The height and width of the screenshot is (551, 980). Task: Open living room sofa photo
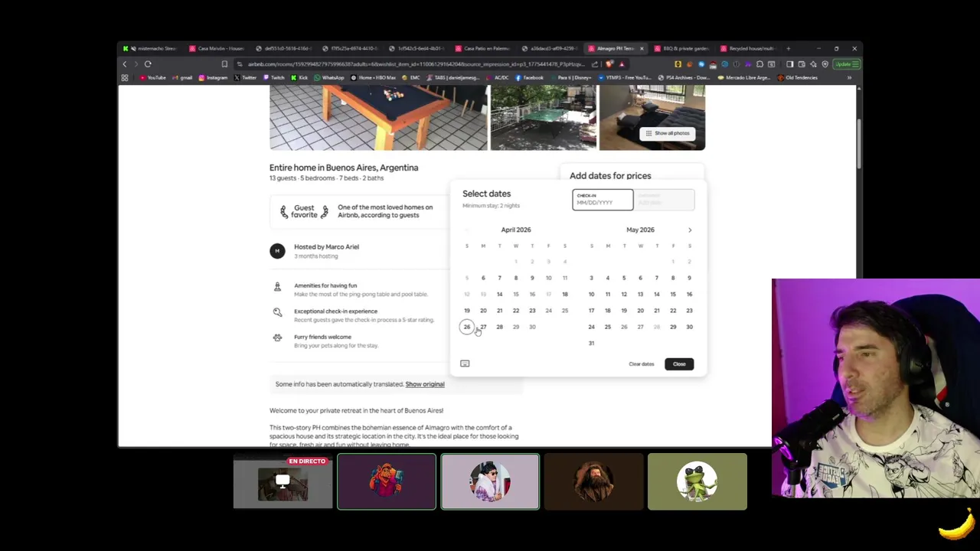tap(652, 117)
